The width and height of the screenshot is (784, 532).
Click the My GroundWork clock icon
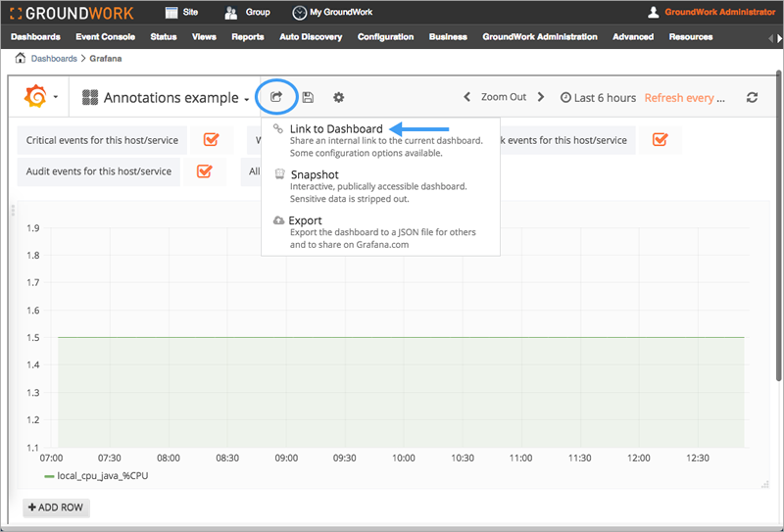click(x=299, y=13)
